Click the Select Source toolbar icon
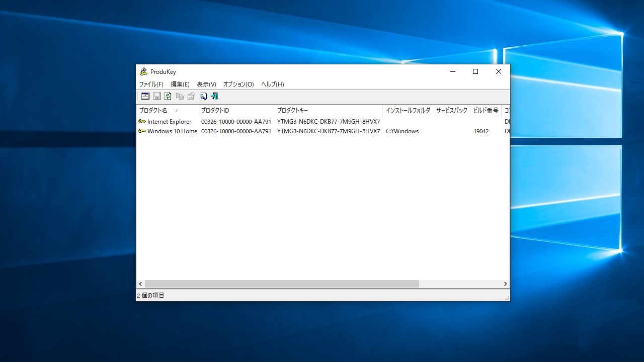 (x=145, y=96)
